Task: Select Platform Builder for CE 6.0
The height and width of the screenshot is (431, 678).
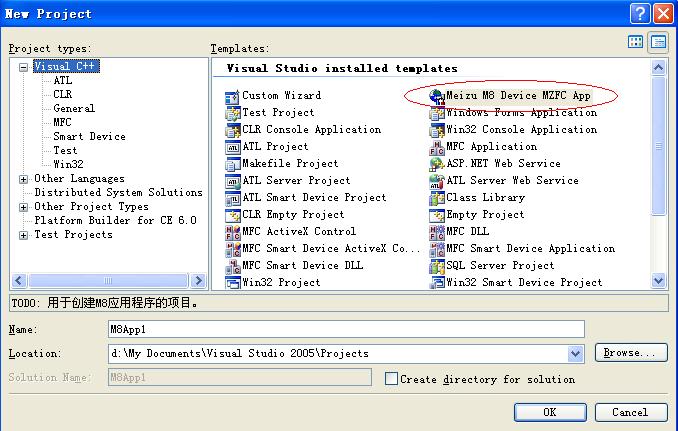Action: click(115, 220)
